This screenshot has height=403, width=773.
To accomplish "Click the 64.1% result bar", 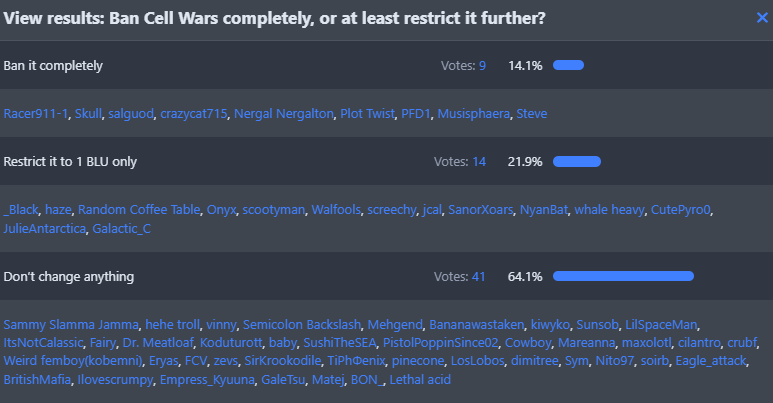I will [x=623, y=276].
